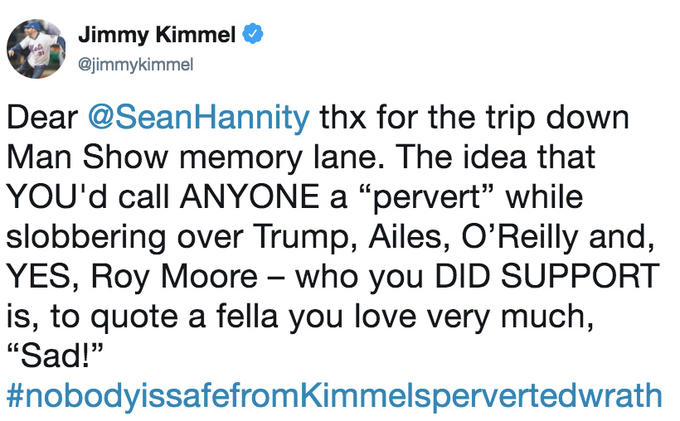This screenshot has height=421, width=680.
Task: Open Jimmy Kimmel's profile avatar picture
Action: click(36, 49)
